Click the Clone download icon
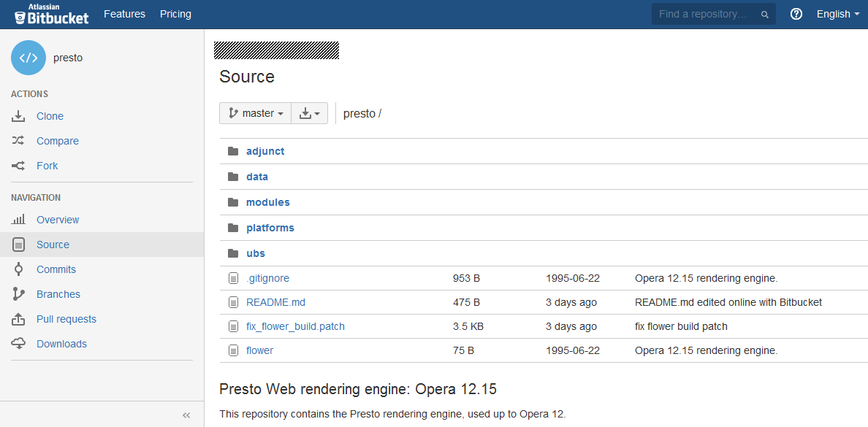The image size is (868, 427). 18,116
